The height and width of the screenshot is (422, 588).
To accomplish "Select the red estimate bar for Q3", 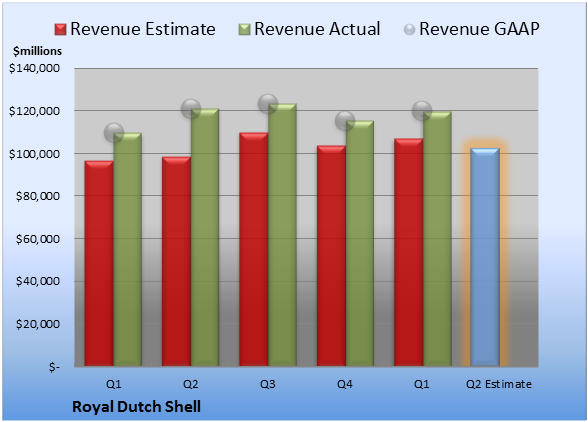I will click(254, 249).
